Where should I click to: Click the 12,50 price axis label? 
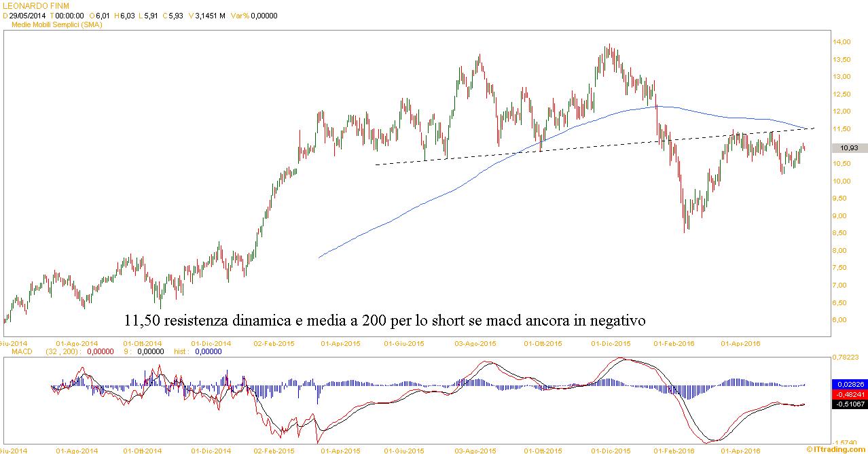coord(842,94)
